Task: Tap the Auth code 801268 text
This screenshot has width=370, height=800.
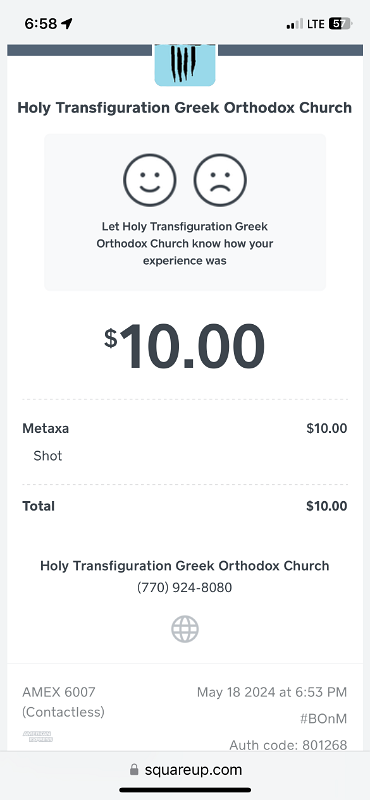Action: (x=288, y=745)
